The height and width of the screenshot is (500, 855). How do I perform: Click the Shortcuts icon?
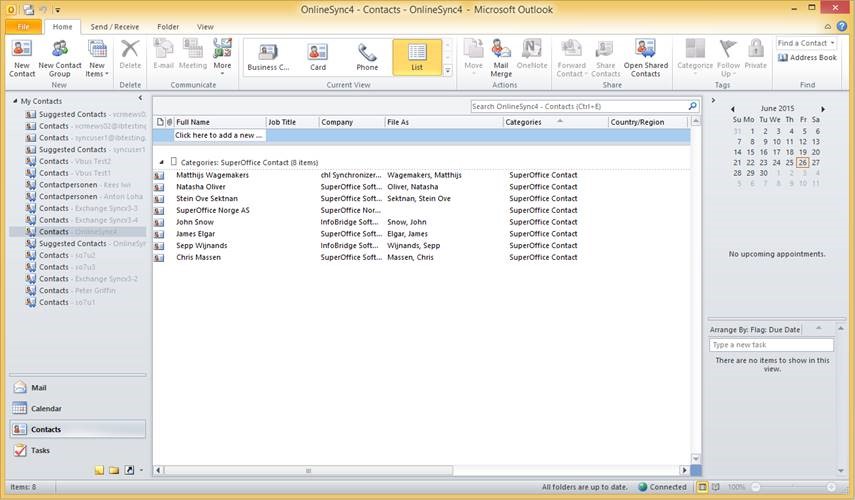[x=129, y=470]
